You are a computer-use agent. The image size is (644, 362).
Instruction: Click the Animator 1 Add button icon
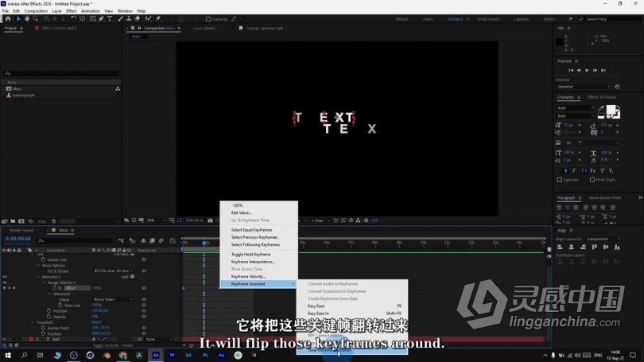(132, 277)
